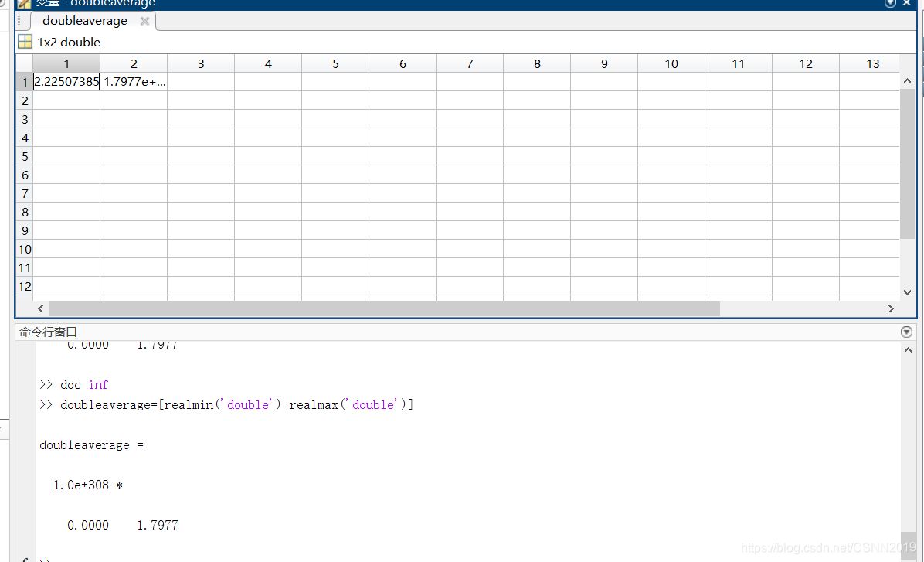924x562 pixels.
Task: Click the horizontal scroll right arrow
Action: (x=891, y=308)
